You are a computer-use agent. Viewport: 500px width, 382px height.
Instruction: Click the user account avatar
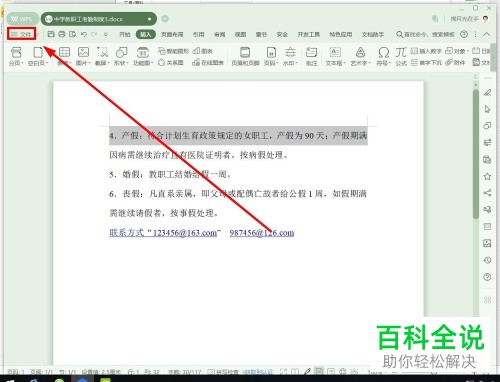[x=486, y=19]
